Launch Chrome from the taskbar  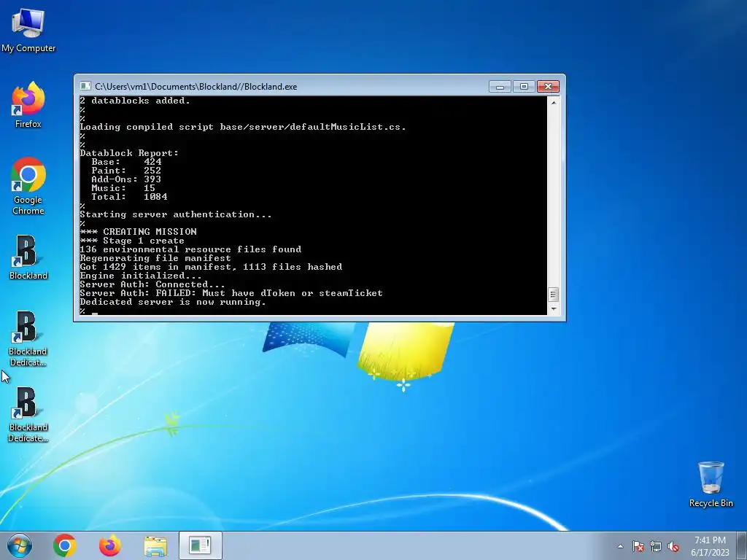click(x=65, y=545)
